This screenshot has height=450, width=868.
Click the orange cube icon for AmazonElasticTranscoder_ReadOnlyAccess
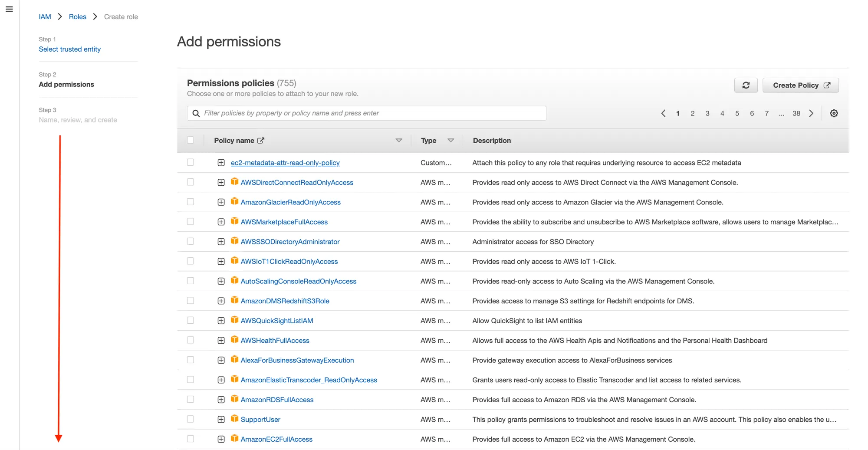coord(234,379)
